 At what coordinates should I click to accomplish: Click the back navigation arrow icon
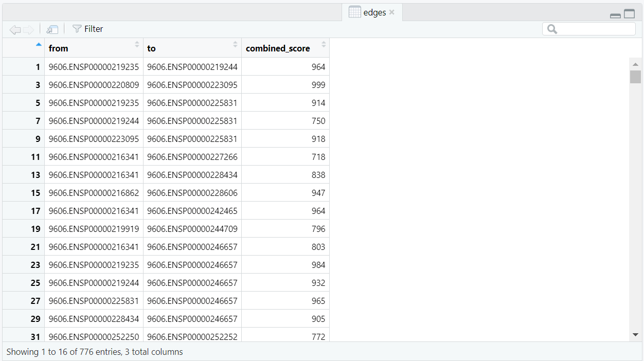point(15,30)
